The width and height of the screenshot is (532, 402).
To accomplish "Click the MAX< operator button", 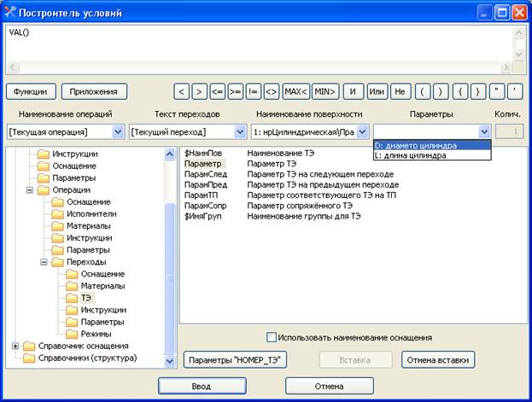I will click(x=295, y=91).
